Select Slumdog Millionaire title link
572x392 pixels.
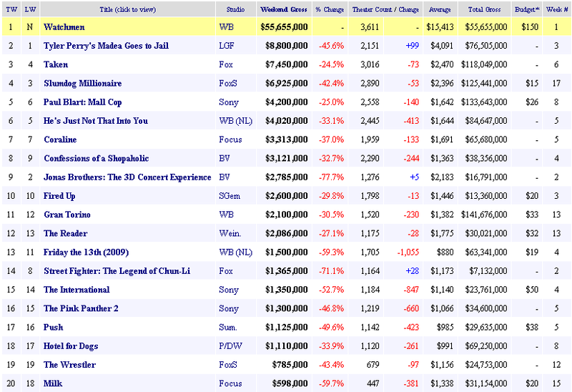tap(82, 84)
